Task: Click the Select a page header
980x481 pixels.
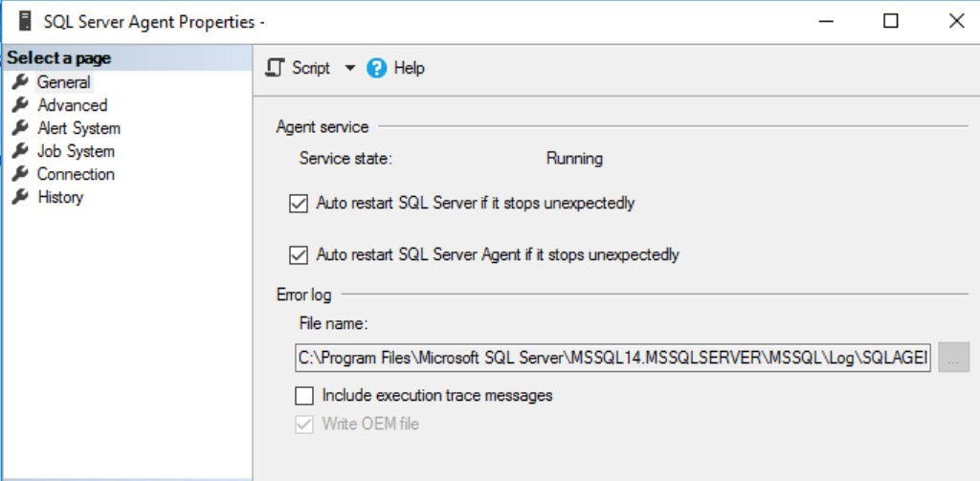Action: pyautogui.click(x=58, y=58)
